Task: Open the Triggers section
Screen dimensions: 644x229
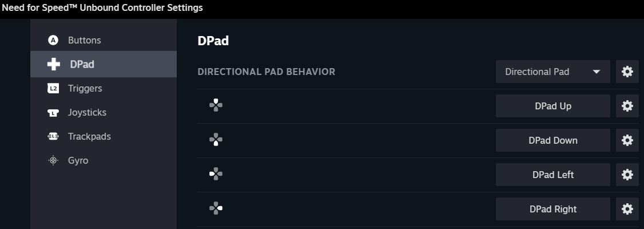Action: tap(85, 88)
